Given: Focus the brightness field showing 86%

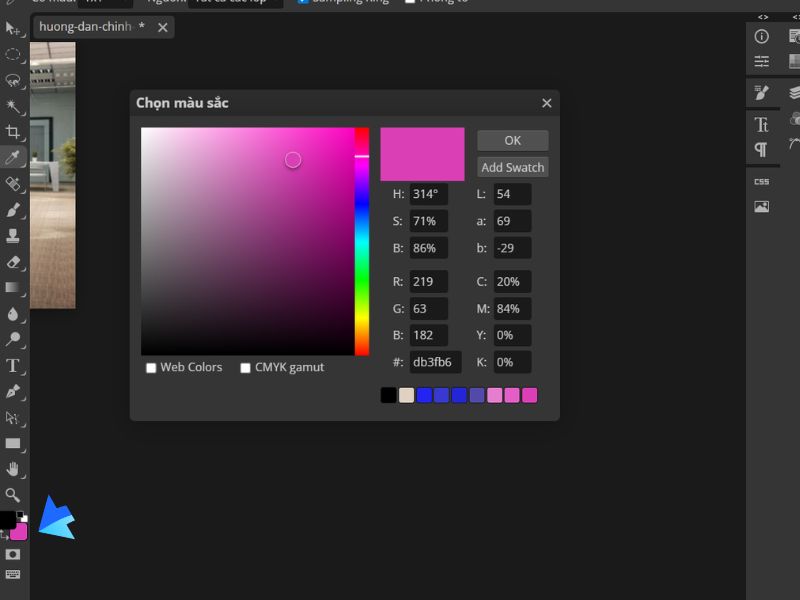Looking at the screenshot, I should tap(429, 248).
